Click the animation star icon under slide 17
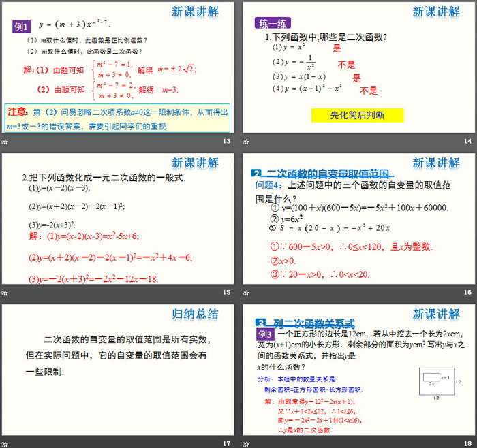Viewport: 477px width, 448px height. pyautogui.click(x=5, y=444)
